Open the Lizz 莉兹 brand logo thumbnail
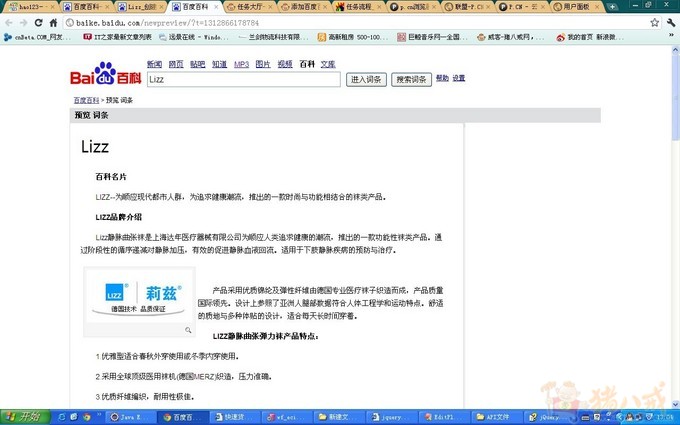Screen dimensions: 680x425 click(139, 296)
